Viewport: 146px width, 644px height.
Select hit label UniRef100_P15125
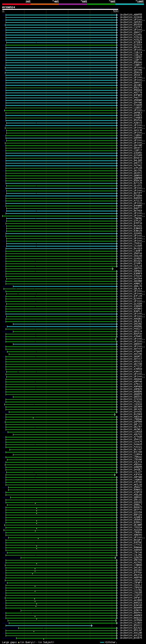tap(131, 40)
